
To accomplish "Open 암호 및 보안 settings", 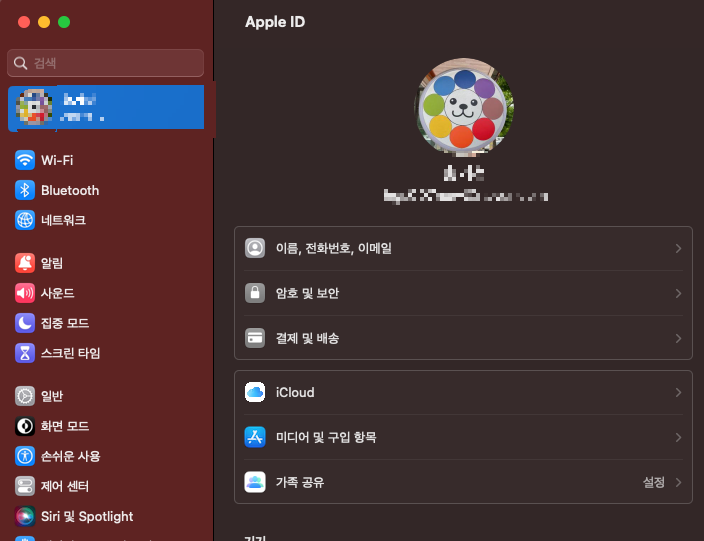I will coord(463,293).
